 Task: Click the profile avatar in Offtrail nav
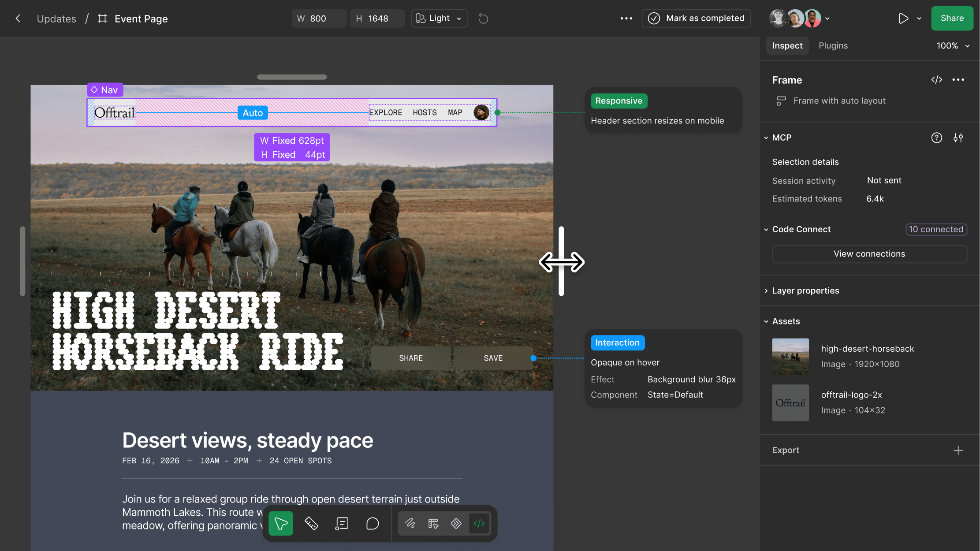481,113
